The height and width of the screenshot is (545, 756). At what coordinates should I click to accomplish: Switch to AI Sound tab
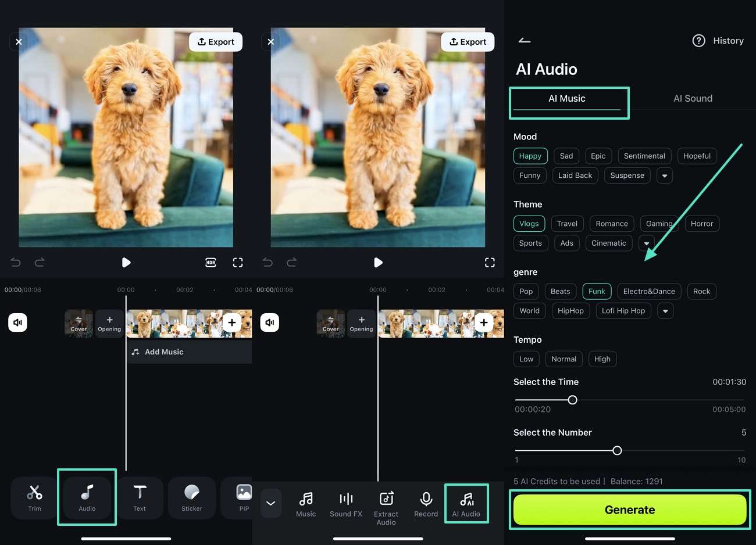(693, 99)
